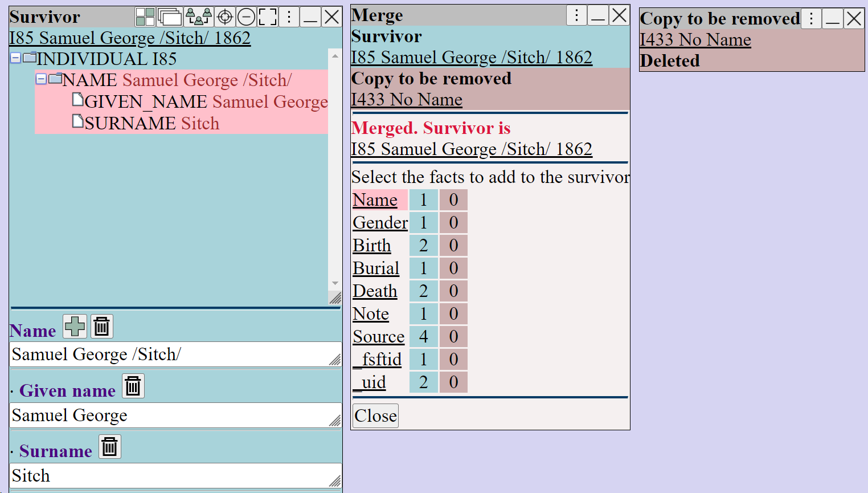Click the _fsftid fact link

pyautogui.click(x=377, y=360)
